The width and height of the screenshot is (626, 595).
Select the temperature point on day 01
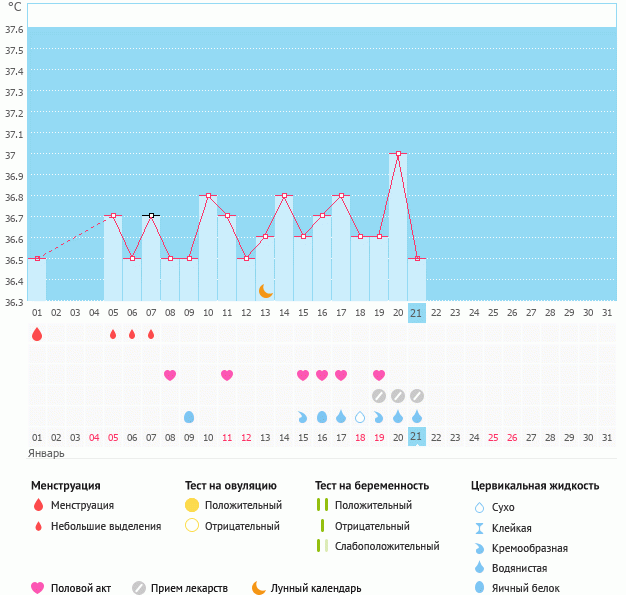click(37, 258)
